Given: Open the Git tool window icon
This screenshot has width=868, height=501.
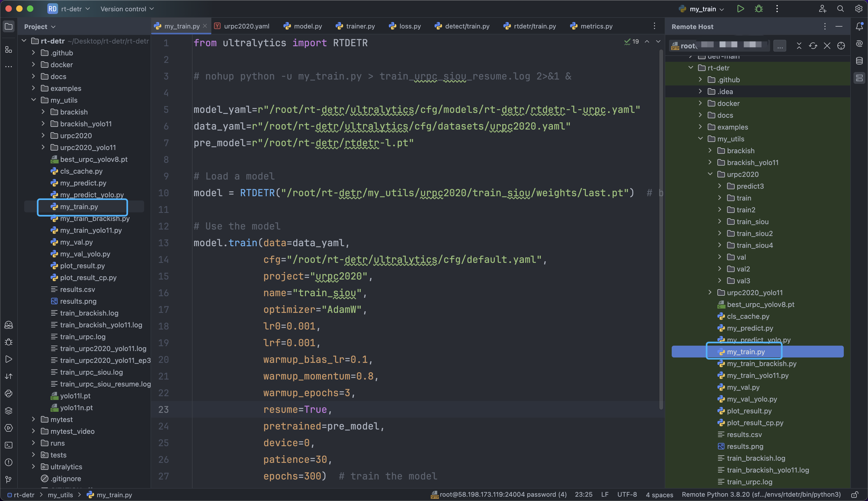Looking at the screenshot, I should (x=9, y=479).
